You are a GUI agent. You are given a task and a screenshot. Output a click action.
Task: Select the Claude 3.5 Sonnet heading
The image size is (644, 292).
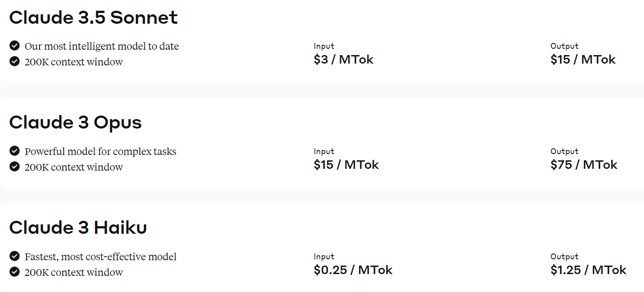point(93,17)
